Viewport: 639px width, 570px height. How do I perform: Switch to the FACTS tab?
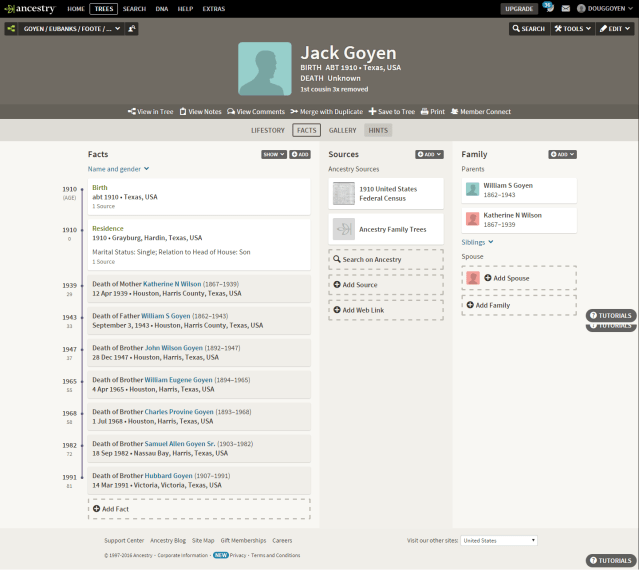point(306,130)
